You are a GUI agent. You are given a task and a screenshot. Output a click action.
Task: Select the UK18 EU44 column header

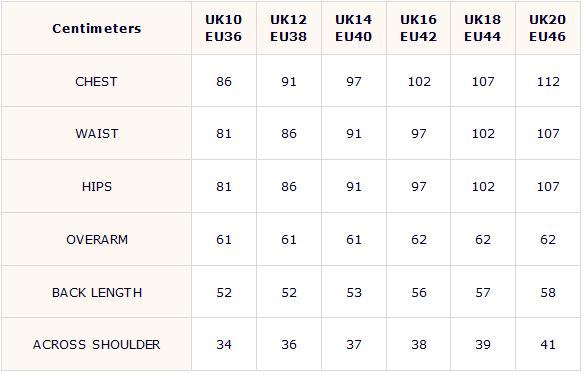[x=483, y=28]
